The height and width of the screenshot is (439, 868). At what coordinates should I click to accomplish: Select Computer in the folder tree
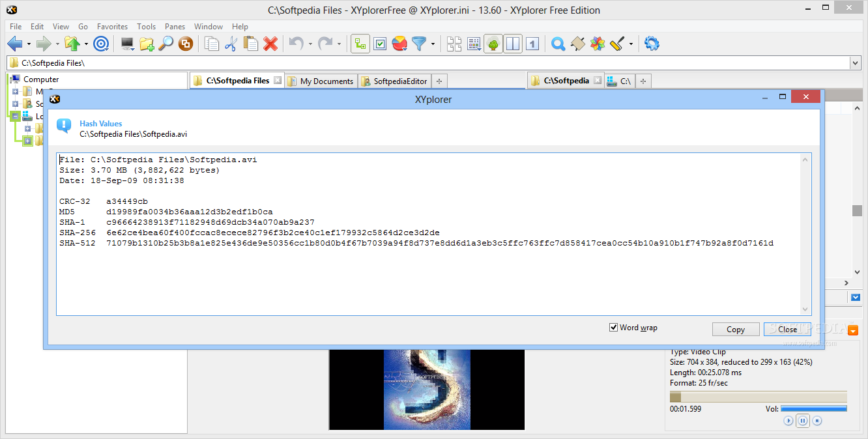pyautogui.click(x=41, y=79)
